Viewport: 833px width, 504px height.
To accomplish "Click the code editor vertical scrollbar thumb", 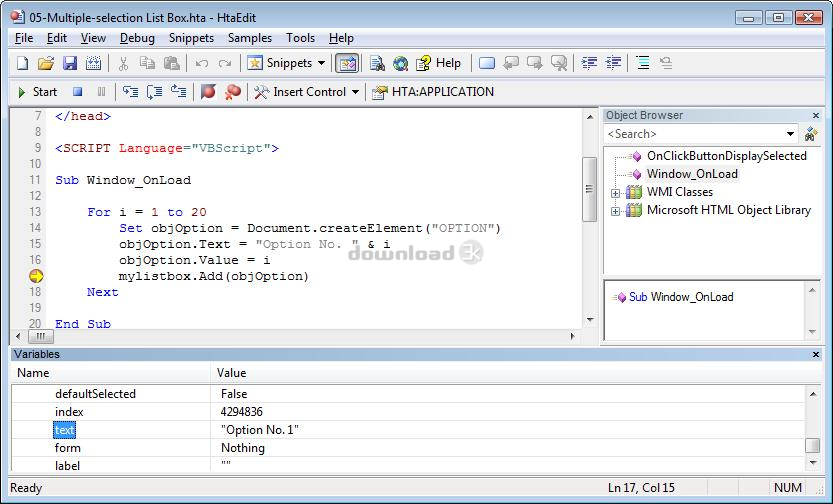I will click(590, 189).
